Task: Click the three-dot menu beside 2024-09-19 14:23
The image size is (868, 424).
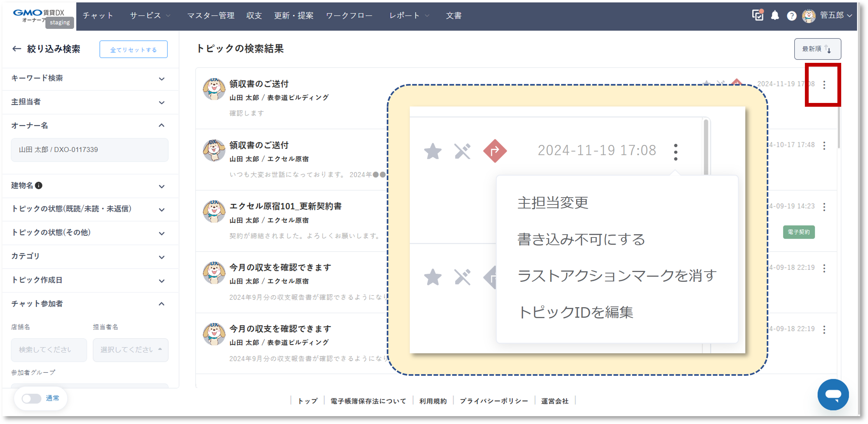Action: pos(824,207)
